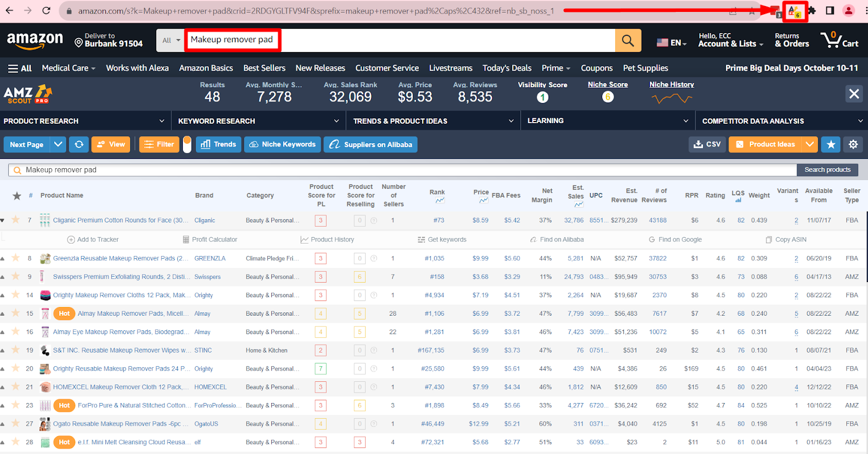Expand the Trends & Product Ideas menu
868x454 pixels.
click(433, 121)
